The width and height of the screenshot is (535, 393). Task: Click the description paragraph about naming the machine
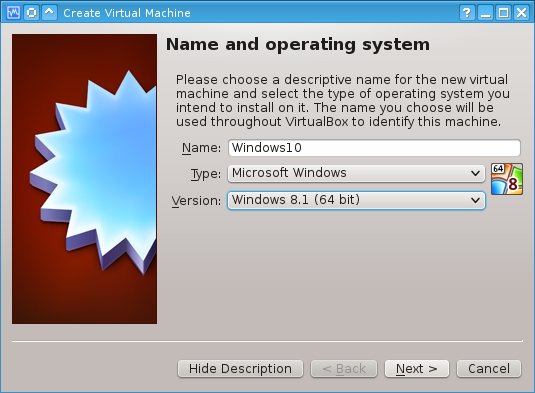pos(343,101)
